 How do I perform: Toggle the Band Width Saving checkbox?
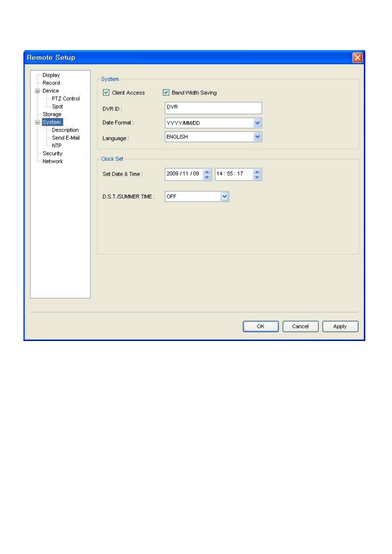click(x=166, y=92)
